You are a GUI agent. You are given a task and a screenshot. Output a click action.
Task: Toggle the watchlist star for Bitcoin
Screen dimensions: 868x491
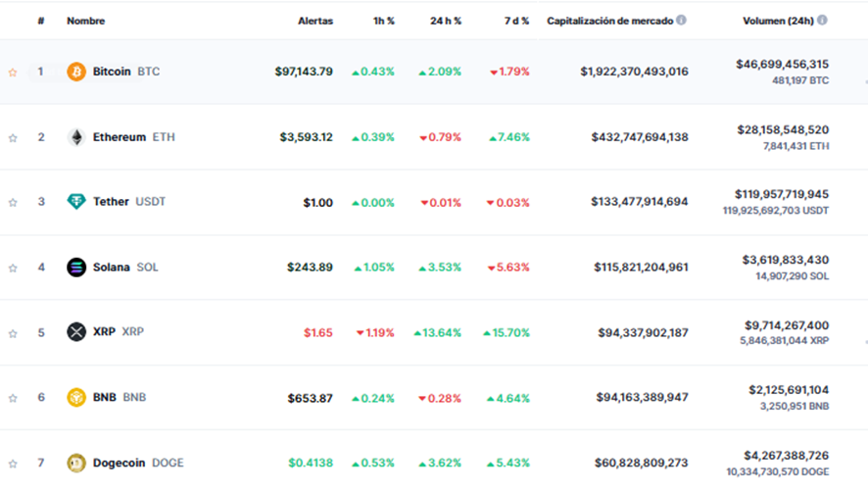(x=13, y=73)
